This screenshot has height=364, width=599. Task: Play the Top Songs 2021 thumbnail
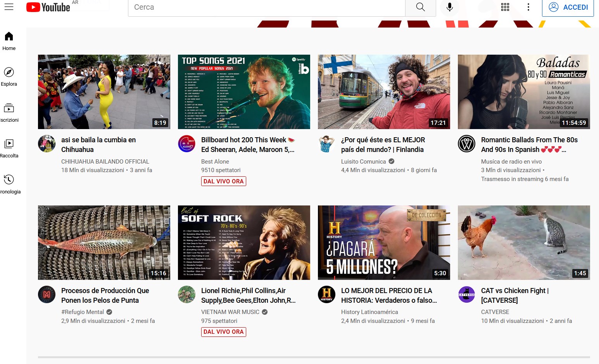244,92
